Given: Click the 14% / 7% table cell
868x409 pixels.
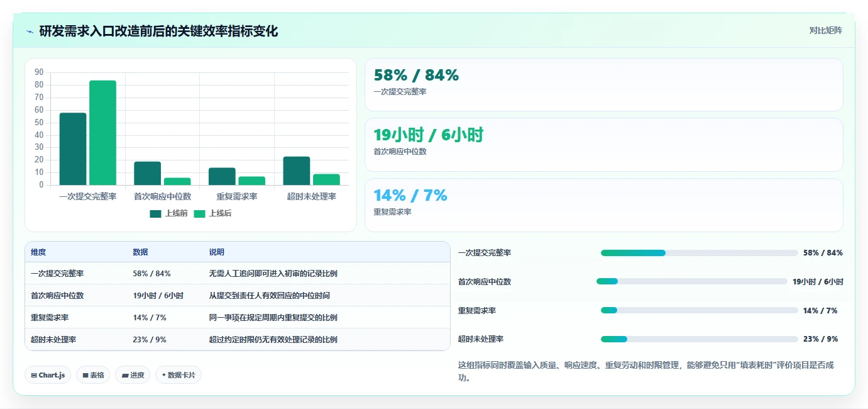Looking at the screenshot, I should tap(150, 318).
